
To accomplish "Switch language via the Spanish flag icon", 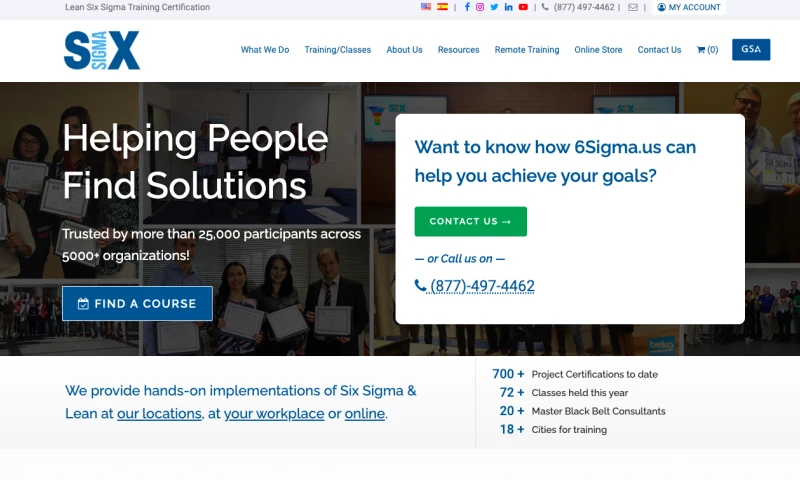I will point(442,7).
